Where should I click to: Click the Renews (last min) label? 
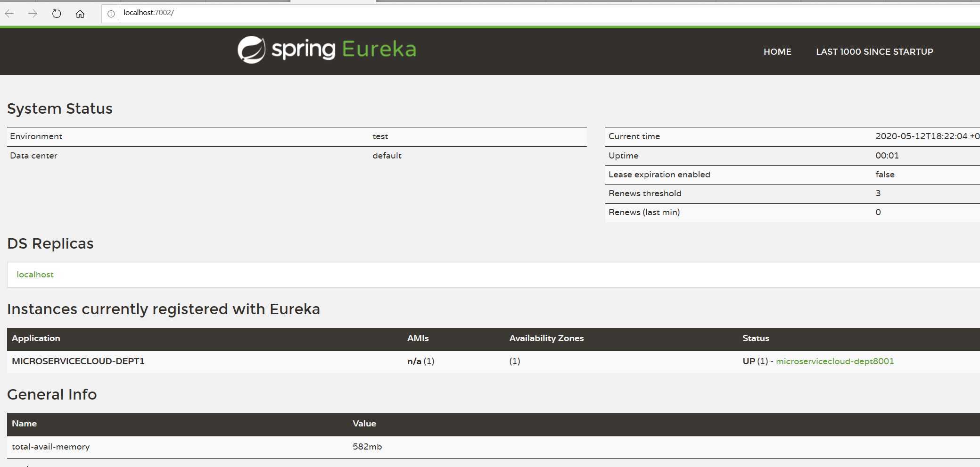tap(644, 212)
